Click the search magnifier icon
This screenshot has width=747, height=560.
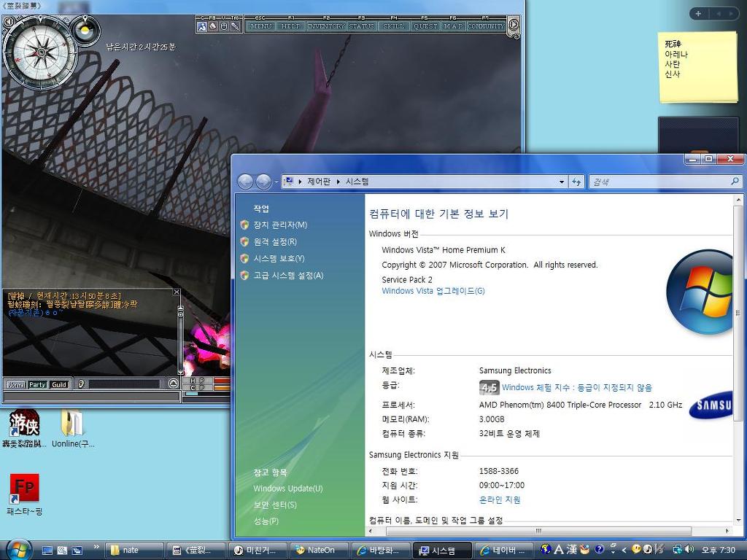click(x=735, y=181)
